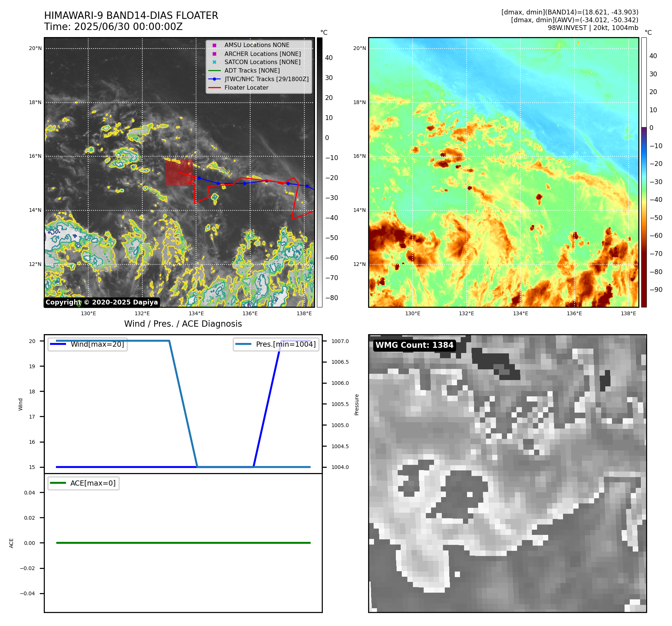The width and height of the screenshot is (672, 626).
Task: Click the 'WMG Count: 1384' label
Action: click(414, 345)
